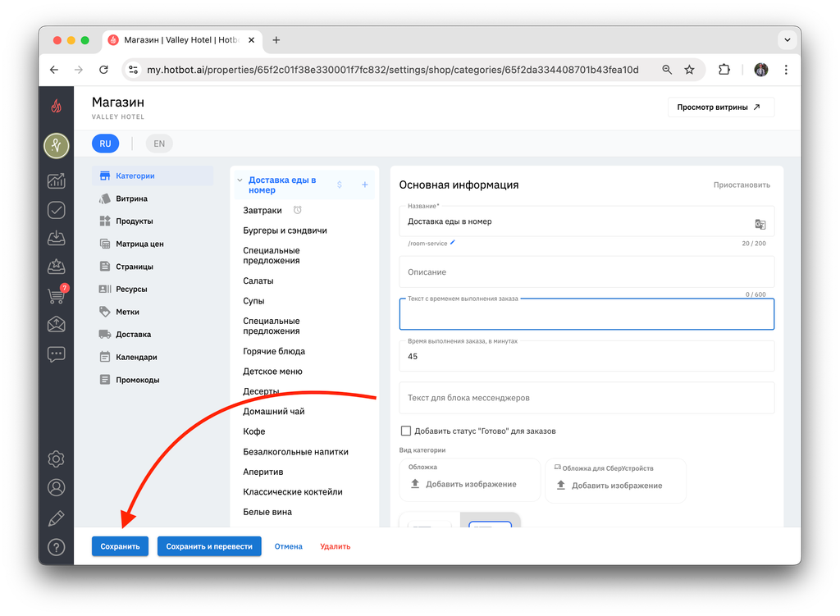Image resolution: width=840 pixels, height=616 pixels.
Task: Bookmark the page with the star icon
Action: pos(689,70)
